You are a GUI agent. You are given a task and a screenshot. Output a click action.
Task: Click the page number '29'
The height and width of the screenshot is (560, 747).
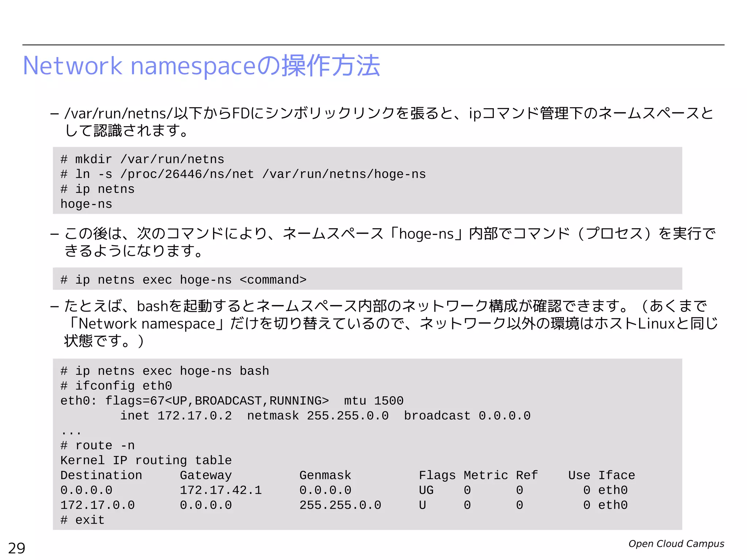coord(17,548)
